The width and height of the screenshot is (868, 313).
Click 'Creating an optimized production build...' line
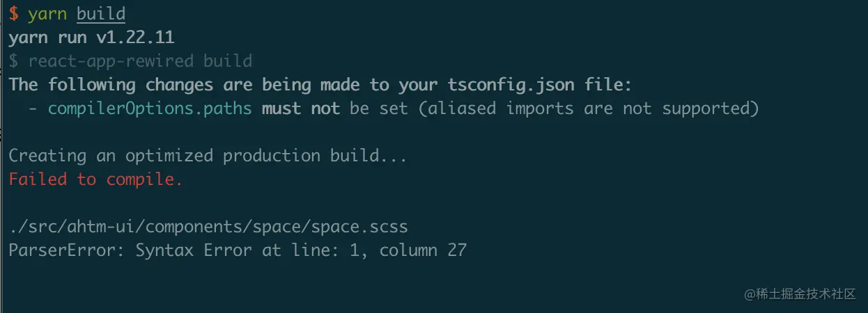coord(208,156)
